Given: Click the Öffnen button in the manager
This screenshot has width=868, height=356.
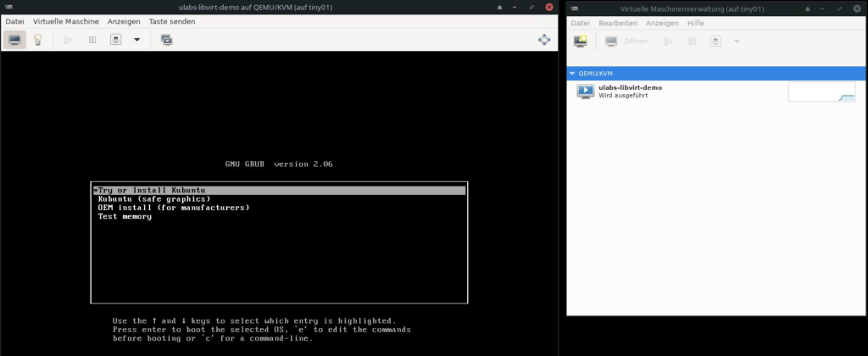Looking at the screenshot, I should 626,41.
